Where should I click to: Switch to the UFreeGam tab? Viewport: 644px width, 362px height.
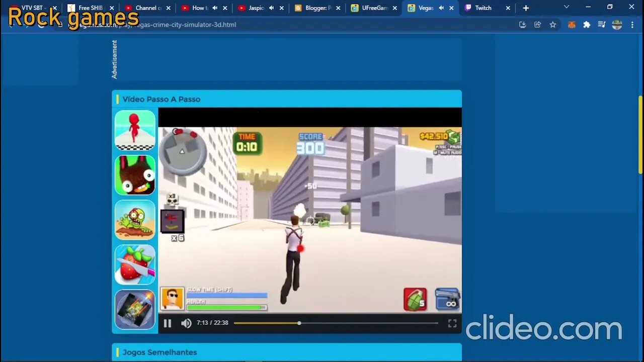[x=374, y=8]
